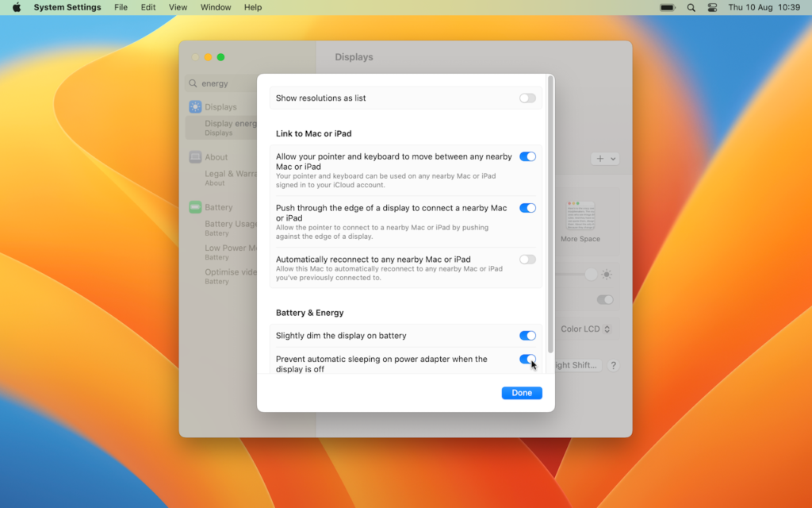Expand the add display plus dropdown
The width and height of the screenshot is (812, 508).
point(605,159)
